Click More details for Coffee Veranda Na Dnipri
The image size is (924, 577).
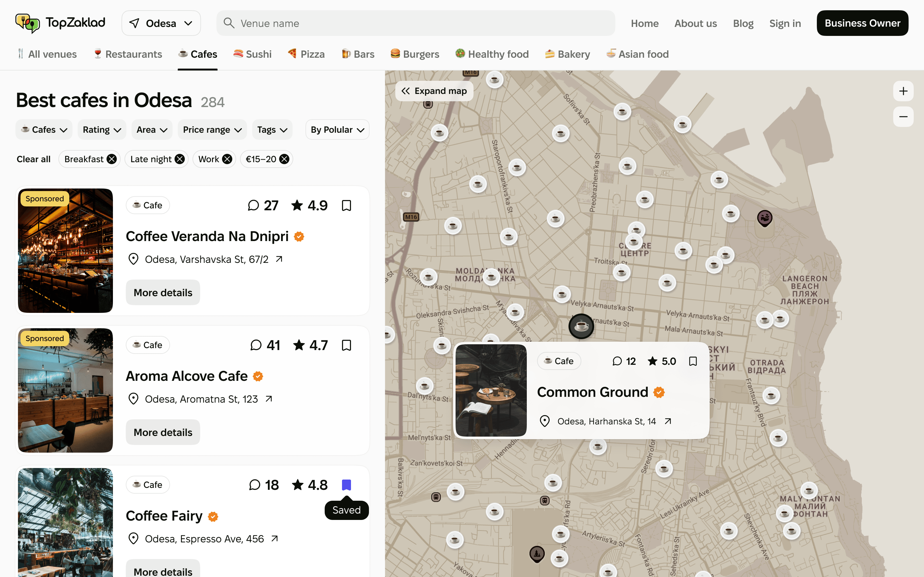[x=163, y=292]
